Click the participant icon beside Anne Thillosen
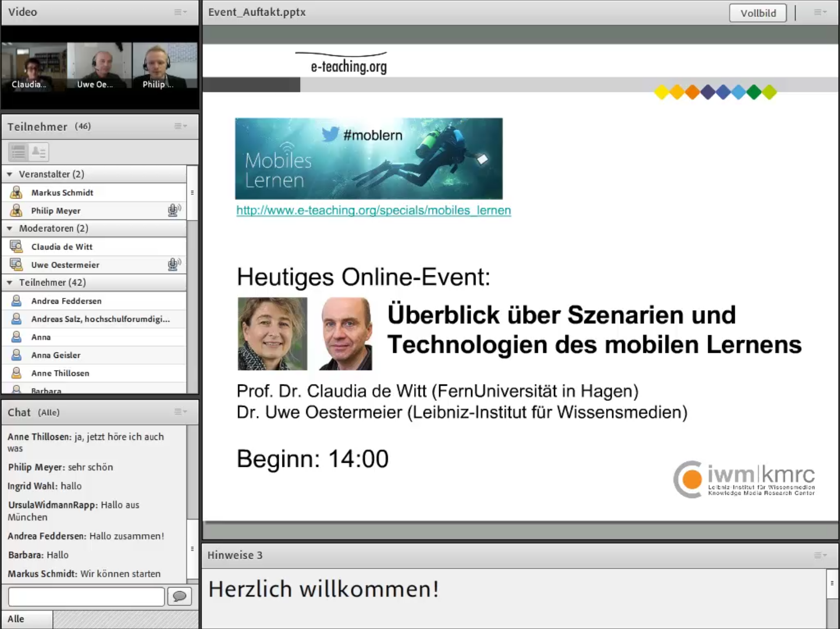Viewport: 840px width, 629px height. pos(16,372)
